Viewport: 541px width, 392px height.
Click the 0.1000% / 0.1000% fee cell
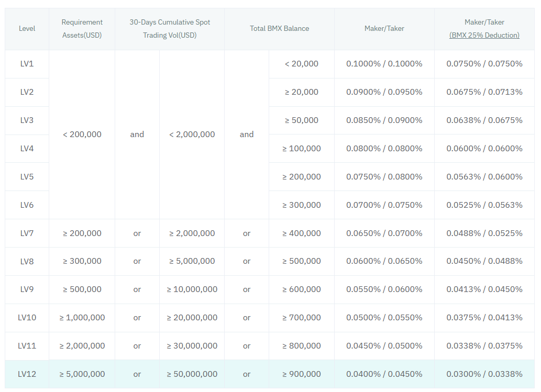pos(383,63)
